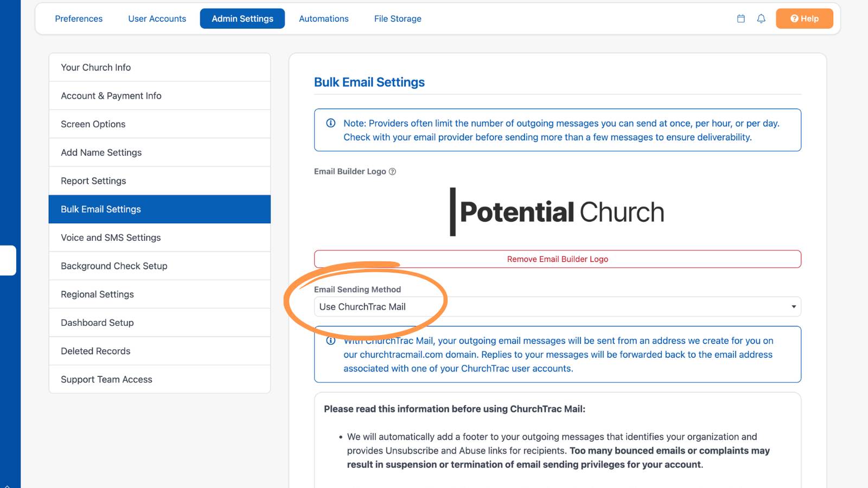Open Account & Payment Info settings

pyautogui.click(x=159, y=96)
